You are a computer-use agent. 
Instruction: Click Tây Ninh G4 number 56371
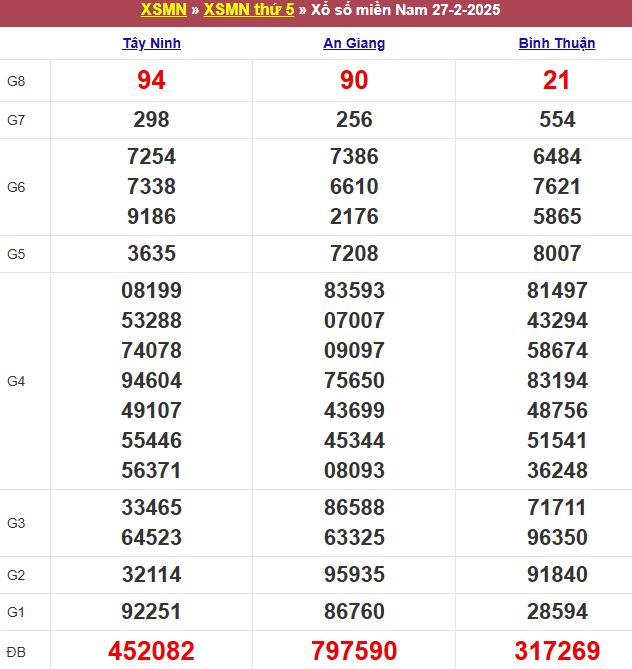coord(151,470)
